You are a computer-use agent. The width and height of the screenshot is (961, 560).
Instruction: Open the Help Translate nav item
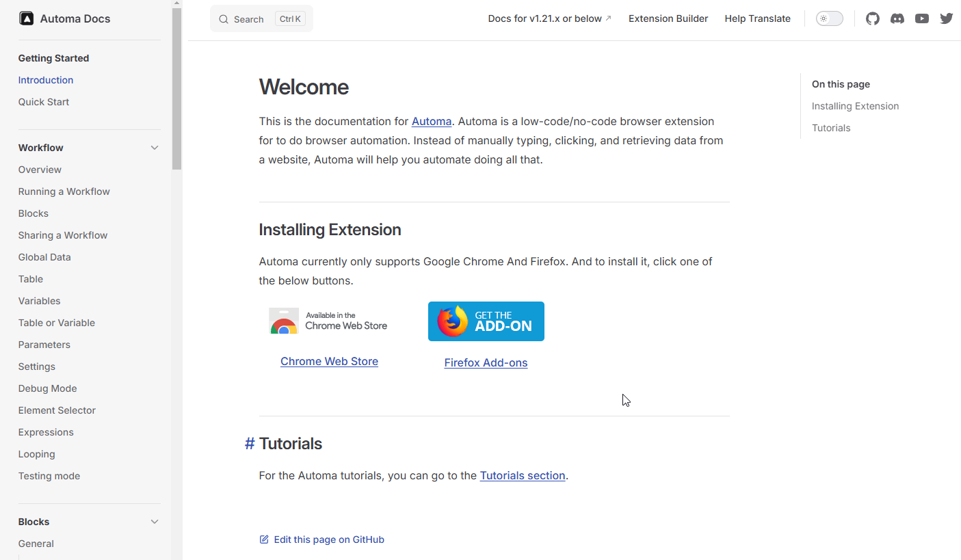(757, 18)
